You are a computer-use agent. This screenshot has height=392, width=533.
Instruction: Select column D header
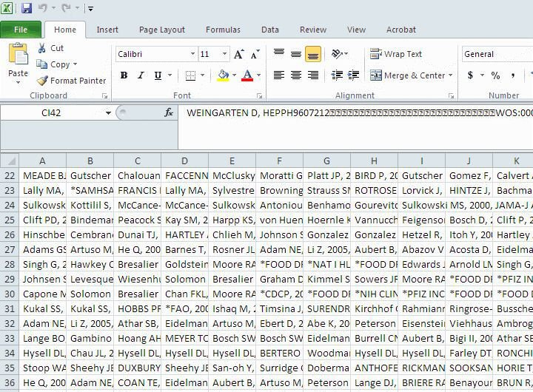tap(184, 160)
